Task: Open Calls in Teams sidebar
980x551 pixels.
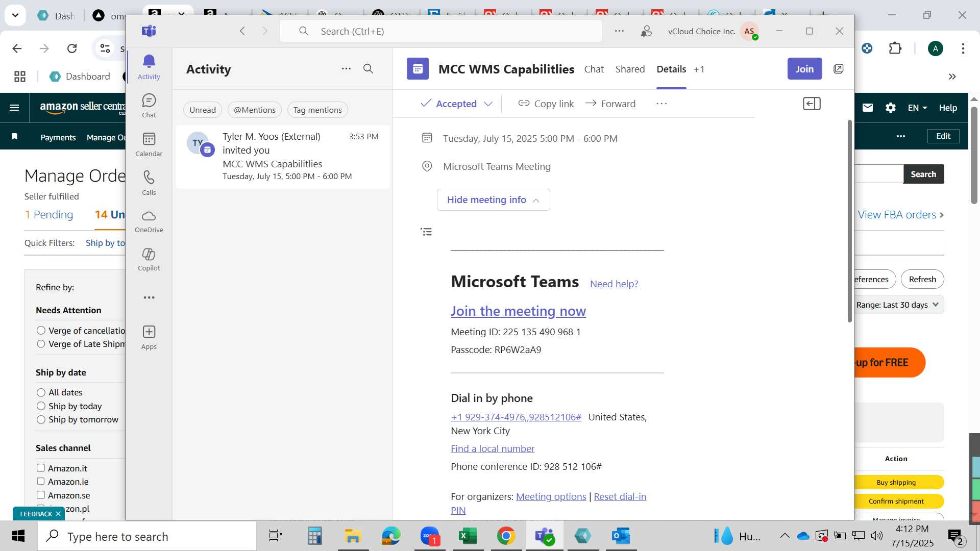Action: [x=149, y=183]
